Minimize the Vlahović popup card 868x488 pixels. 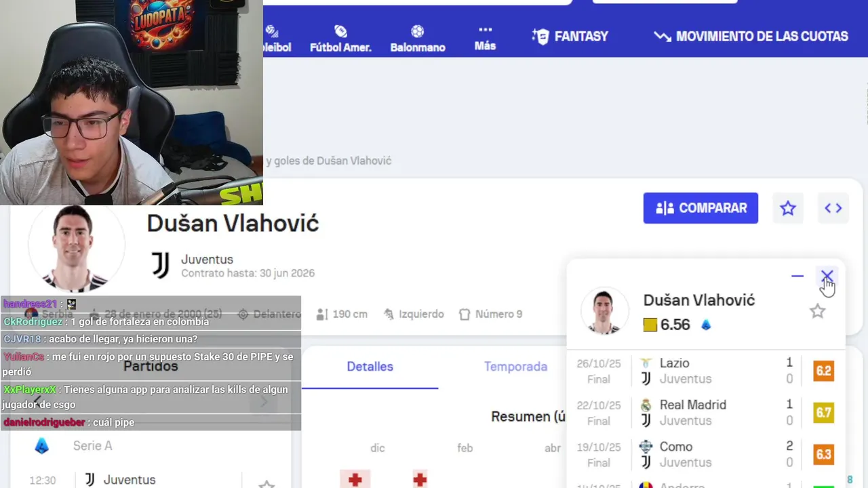[x=797, y=276]
